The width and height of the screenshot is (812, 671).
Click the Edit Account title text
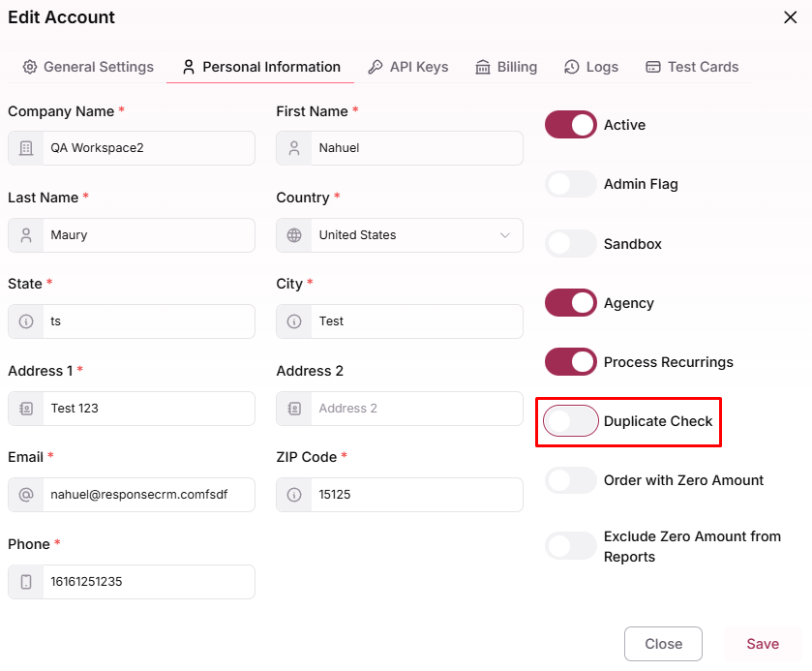(x=61, y=17)
